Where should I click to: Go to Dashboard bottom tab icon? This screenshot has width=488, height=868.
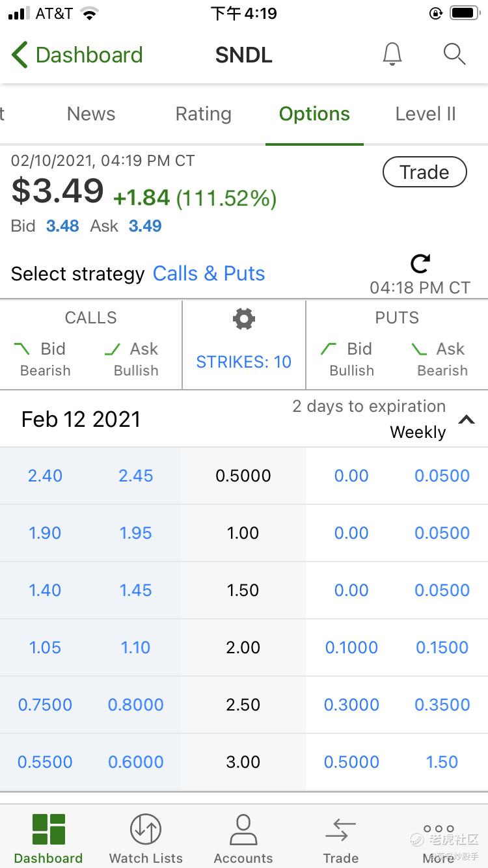point(48,830)
